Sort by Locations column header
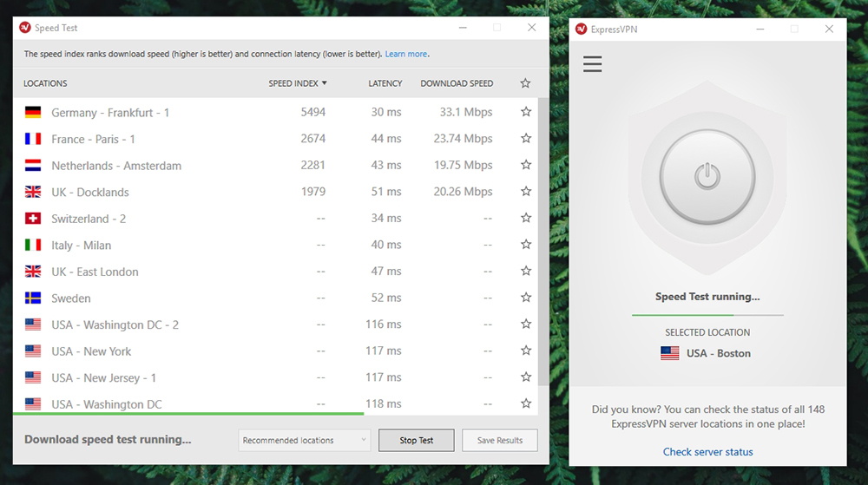Screen dimensions: 868x485 (x=45, y=83)
